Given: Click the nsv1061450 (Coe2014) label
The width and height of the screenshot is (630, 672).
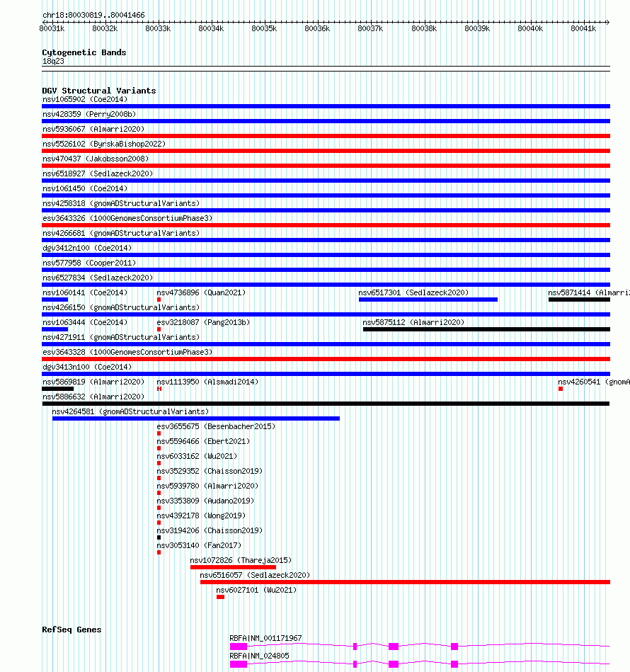Looking at the screenshot, I should (x=85, y=188).
